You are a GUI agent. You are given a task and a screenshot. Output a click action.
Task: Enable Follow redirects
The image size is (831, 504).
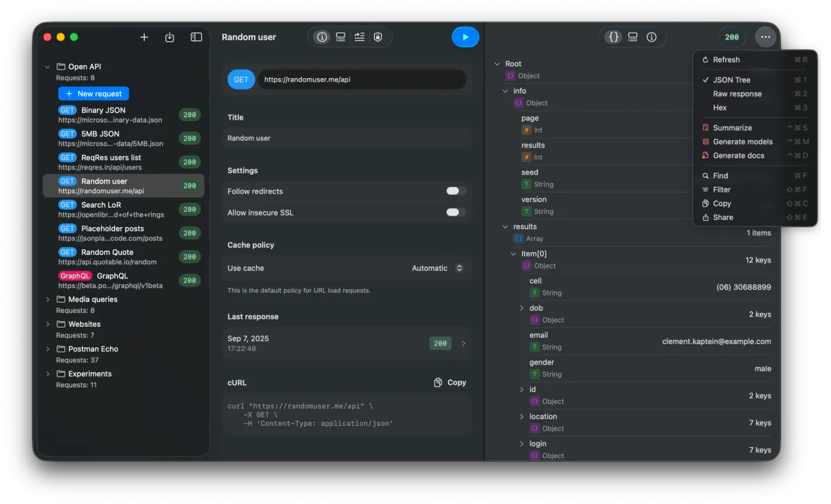[455, 190]
